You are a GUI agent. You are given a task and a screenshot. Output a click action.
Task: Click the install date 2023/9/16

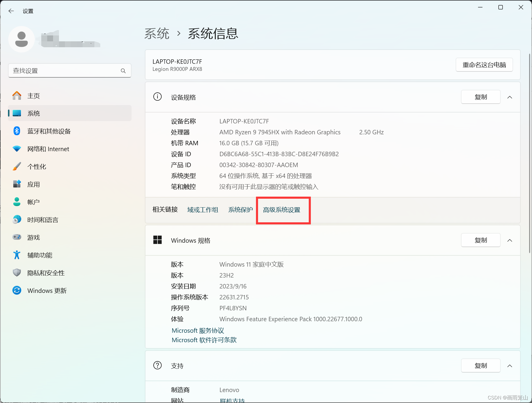click(233, 286)
